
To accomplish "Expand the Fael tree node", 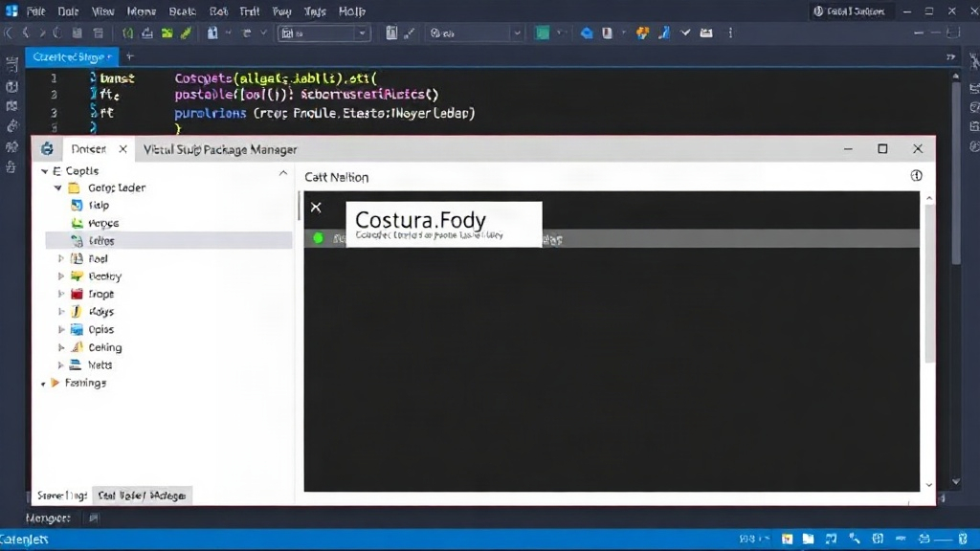I will point(60,258).
